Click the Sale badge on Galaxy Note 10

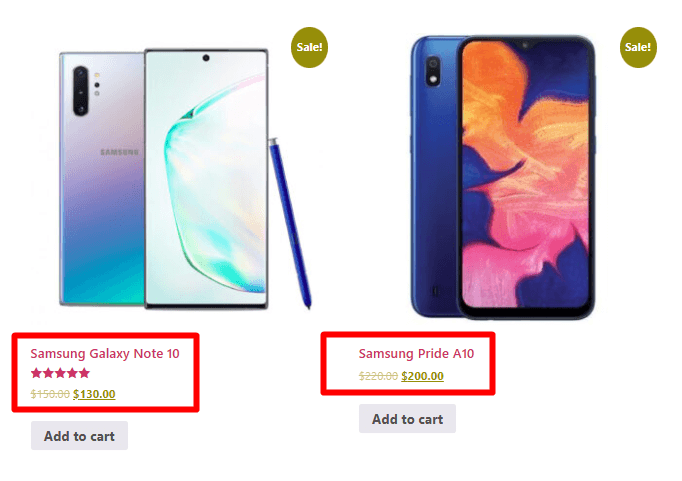309,47
